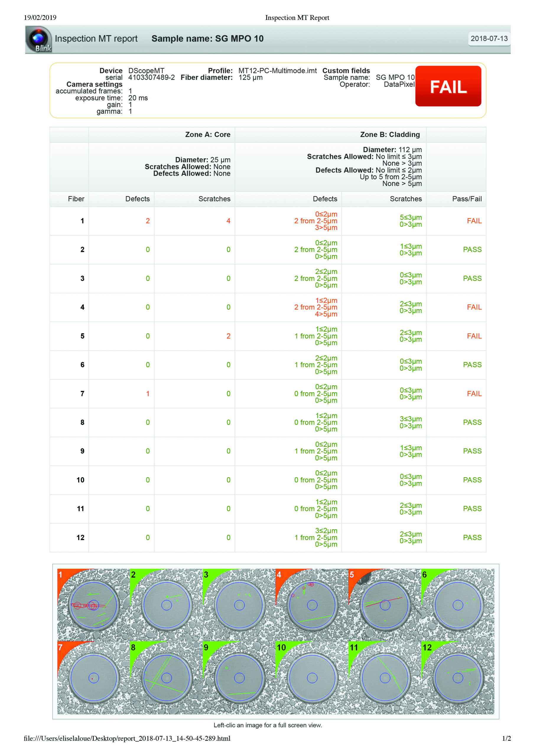Open fiber 2 inspection image
535x756 pixels.
point(166,605)
